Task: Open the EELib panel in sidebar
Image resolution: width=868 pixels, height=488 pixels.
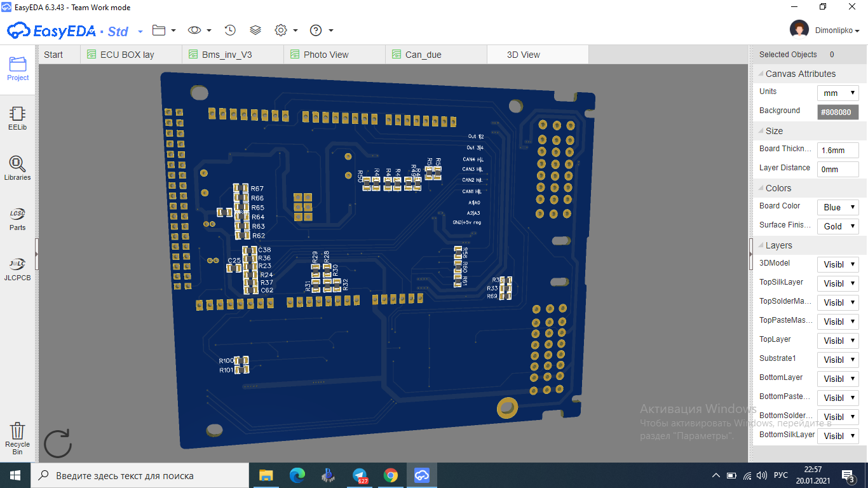Action: (x=17, y=119)
